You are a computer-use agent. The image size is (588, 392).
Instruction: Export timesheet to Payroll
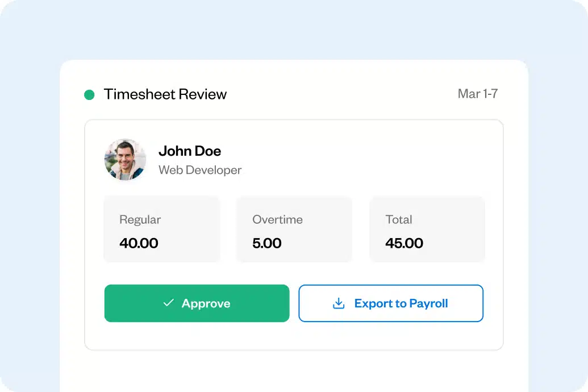(390, 303)
